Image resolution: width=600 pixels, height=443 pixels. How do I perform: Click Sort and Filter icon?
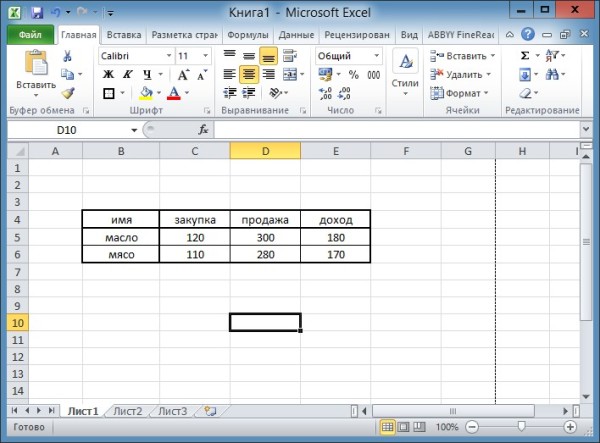click(x=552, y=56)
